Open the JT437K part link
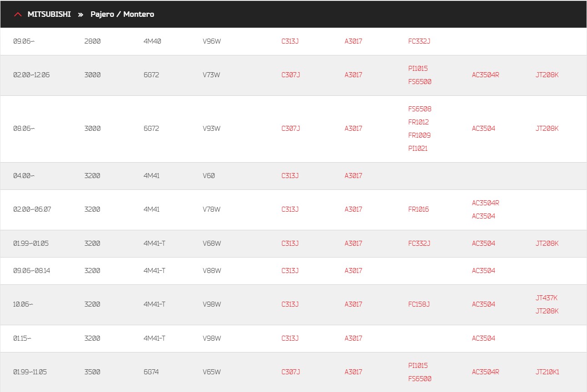587x392 pixels. click(547, 298)
